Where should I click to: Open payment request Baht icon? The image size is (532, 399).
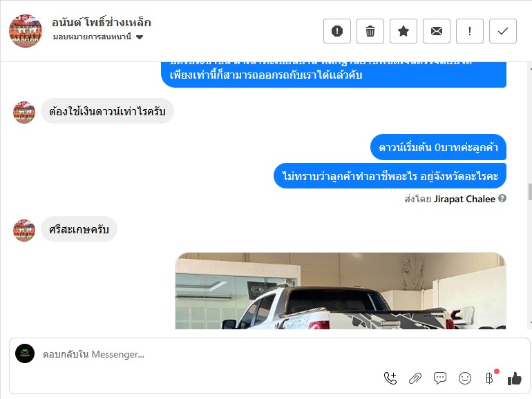(x=490, y=378)
